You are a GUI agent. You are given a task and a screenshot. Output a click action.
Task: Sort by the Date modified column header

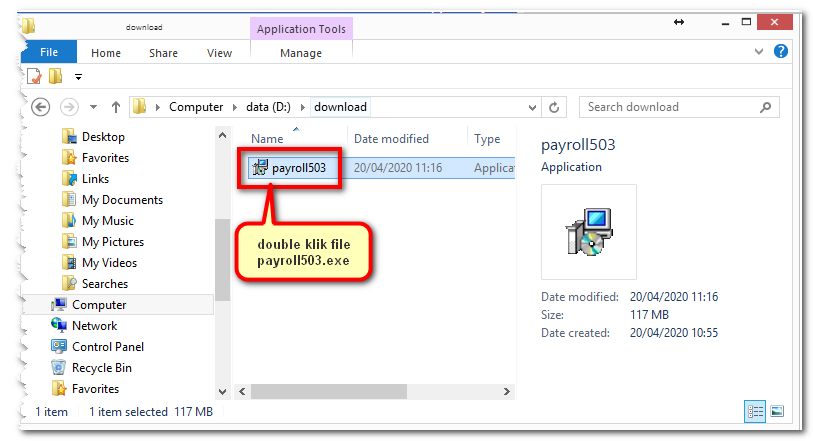coord(391,139)
